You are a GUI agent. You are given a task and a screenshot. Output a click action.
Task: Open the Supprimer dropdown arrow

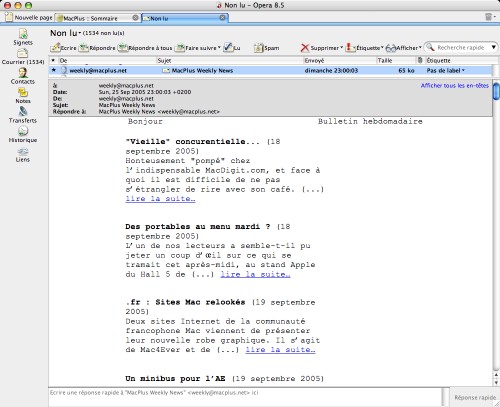tap(341, 47)
